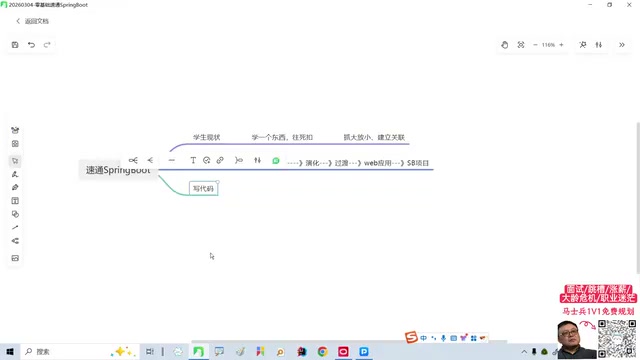Viewport: 640px width, 360px height.
Task: Select the root node 速通SpringBoot
Action: click(x=118, y=170)
